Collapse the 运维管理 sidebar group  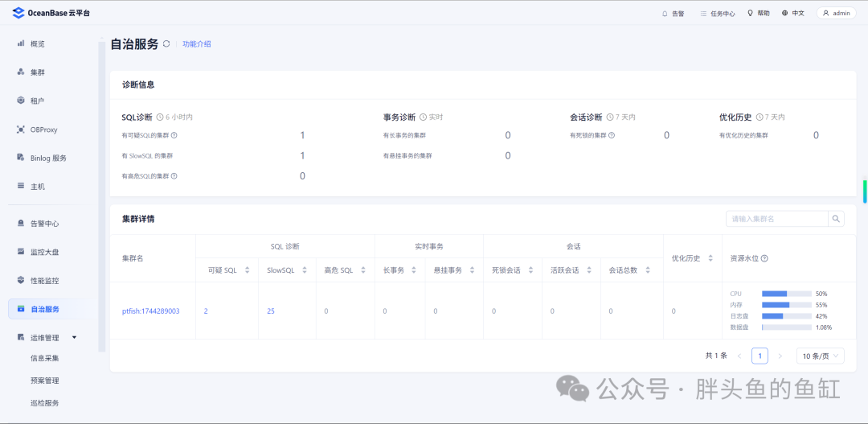(x=74, y=338)
